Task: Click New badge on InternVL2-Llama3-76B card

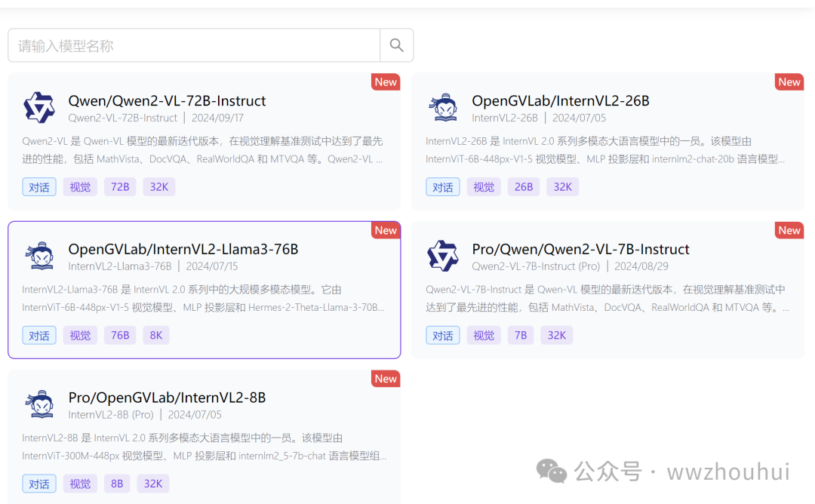Action: (x=386, y=230)
